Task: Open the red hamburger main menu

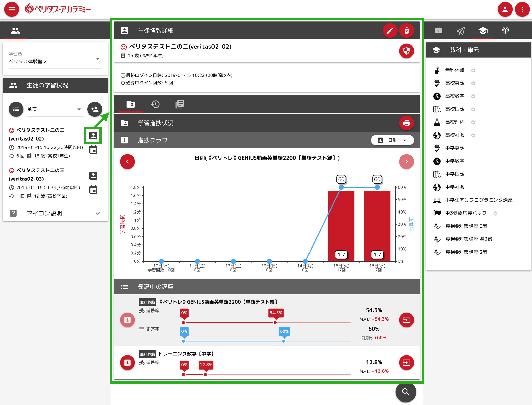Action: click(12, 9)
